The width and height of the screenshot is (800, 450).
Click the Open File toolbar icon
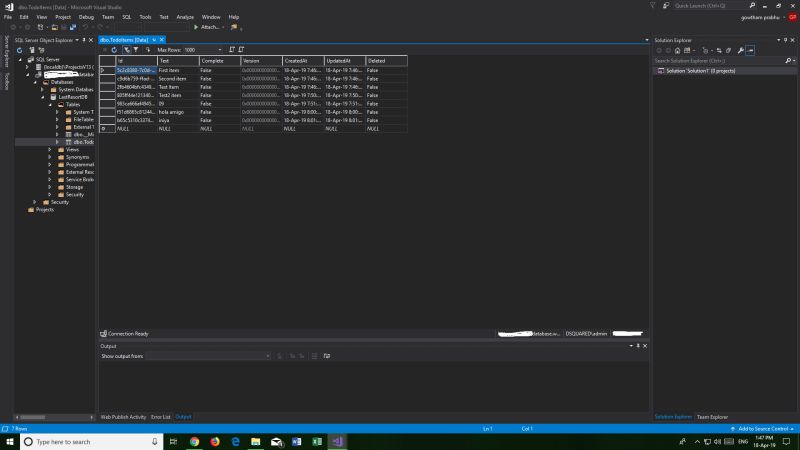55,27
